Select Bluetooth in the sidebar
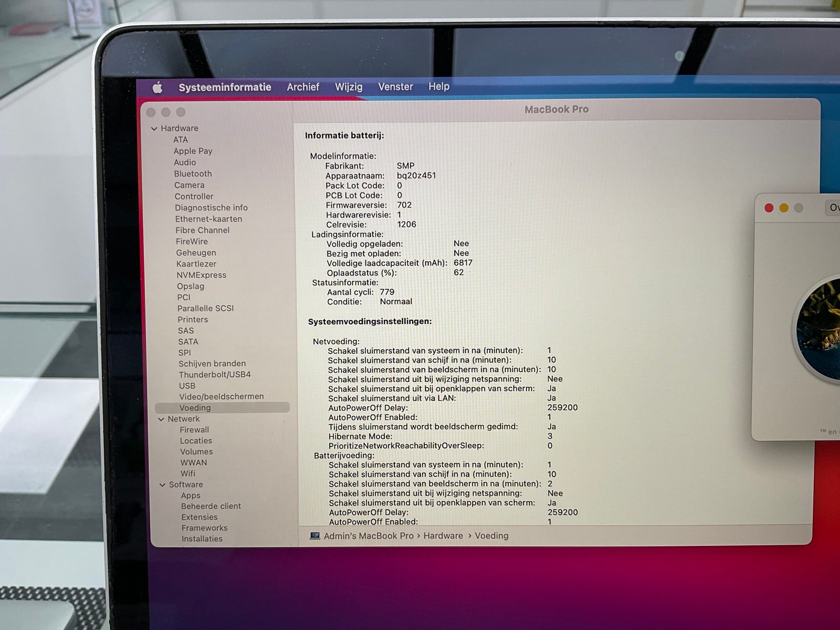Image resolution: width=840 pixels, height=630 pixels. point(193,174)
